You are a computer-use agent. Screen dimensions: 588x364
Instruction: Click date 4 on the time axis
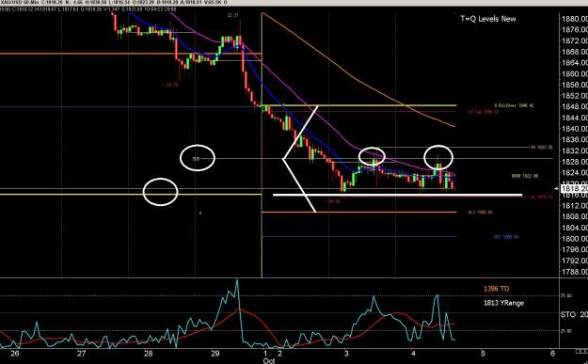click(413, 353)
